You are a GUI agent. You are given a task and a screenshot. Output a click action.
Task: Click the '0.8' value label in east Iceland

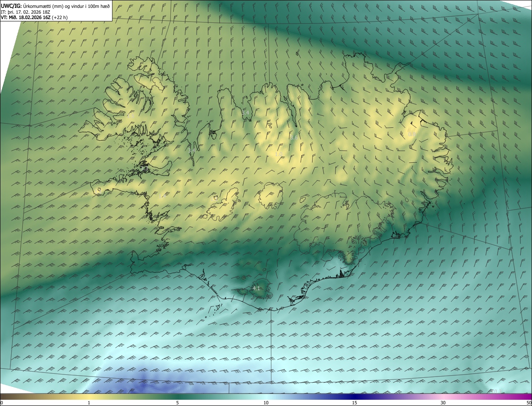(x=411, y=134)
